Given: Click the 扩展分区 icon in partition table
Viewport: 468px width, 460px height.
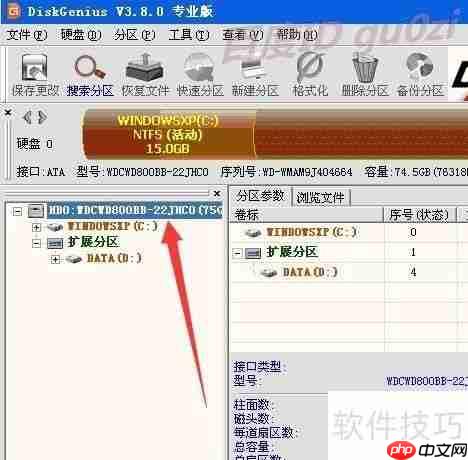Looking at the screenshot, I should point(253,253).
